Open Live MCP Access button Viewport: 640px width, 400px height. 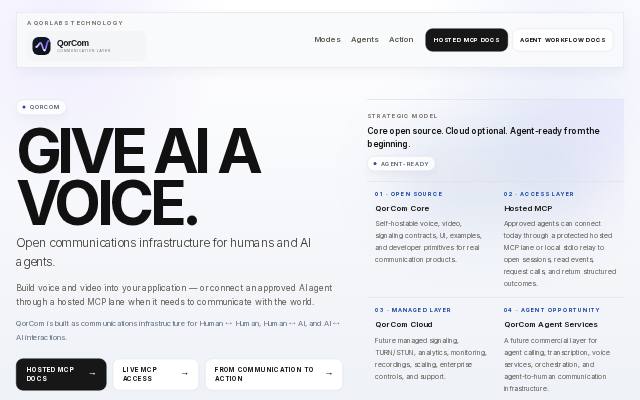point(156,374)
